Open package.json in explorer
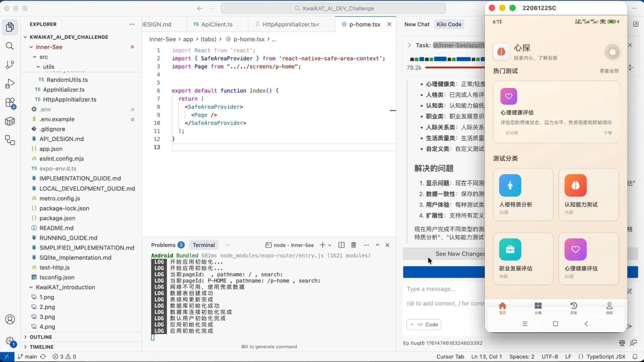 point(57,218)
